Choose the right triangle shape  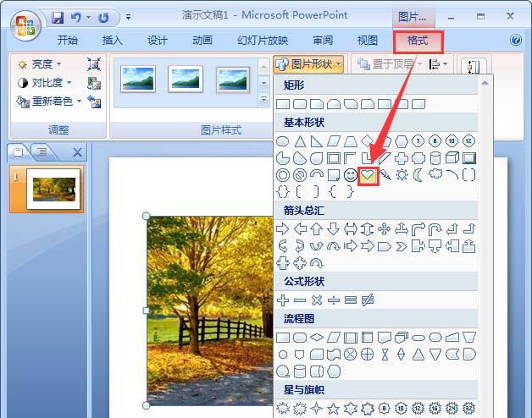pyautogui.click(x=317, y=141)
